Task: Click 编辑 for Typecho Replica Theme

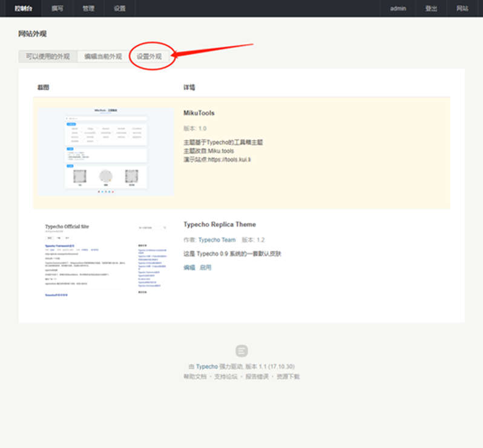Action: tap(189, 267)
